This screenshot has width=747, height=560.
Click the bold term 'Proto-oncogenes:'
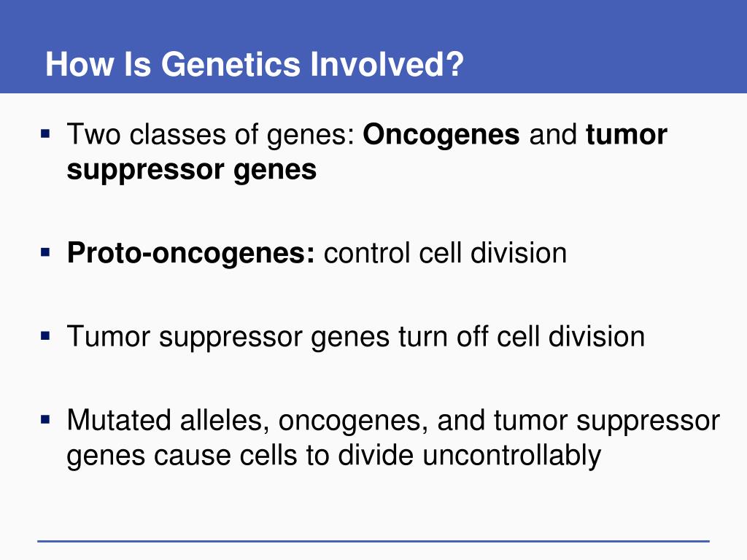pos(191,253)
